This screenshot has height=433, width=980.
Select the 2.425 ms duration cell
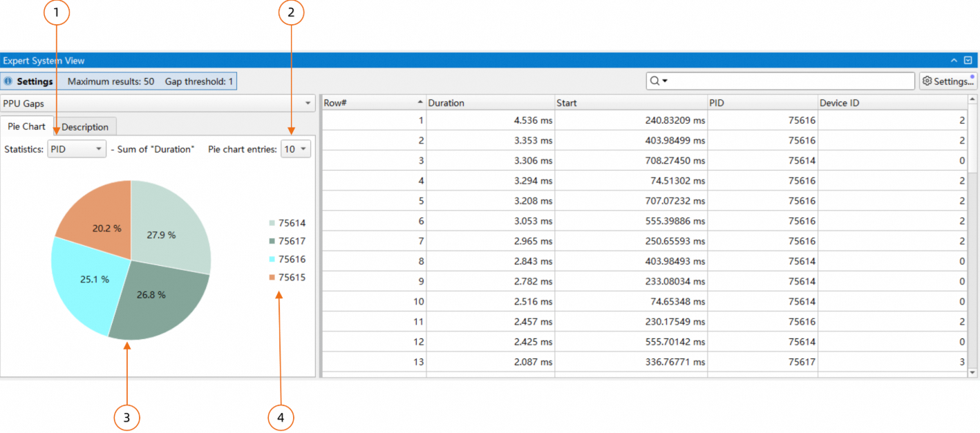tap(490, 341)
